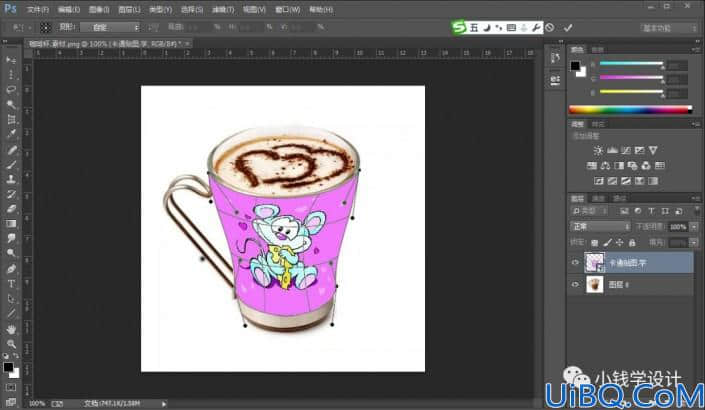705x410 pixels.
Task: Open the Edit (E) menu
Action: pyautogui.click(x=69, y=9)
